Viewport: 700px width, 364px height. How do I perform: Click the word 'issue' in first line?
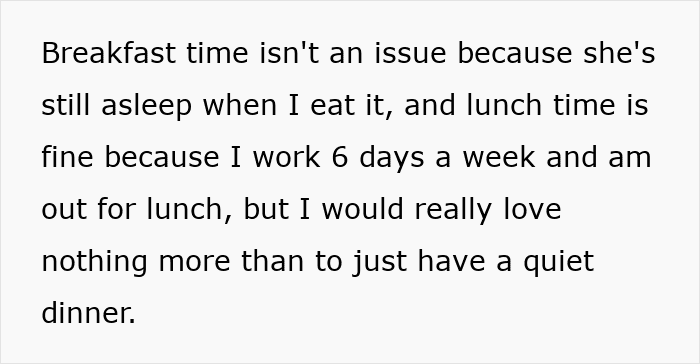[x=410, y=53]
